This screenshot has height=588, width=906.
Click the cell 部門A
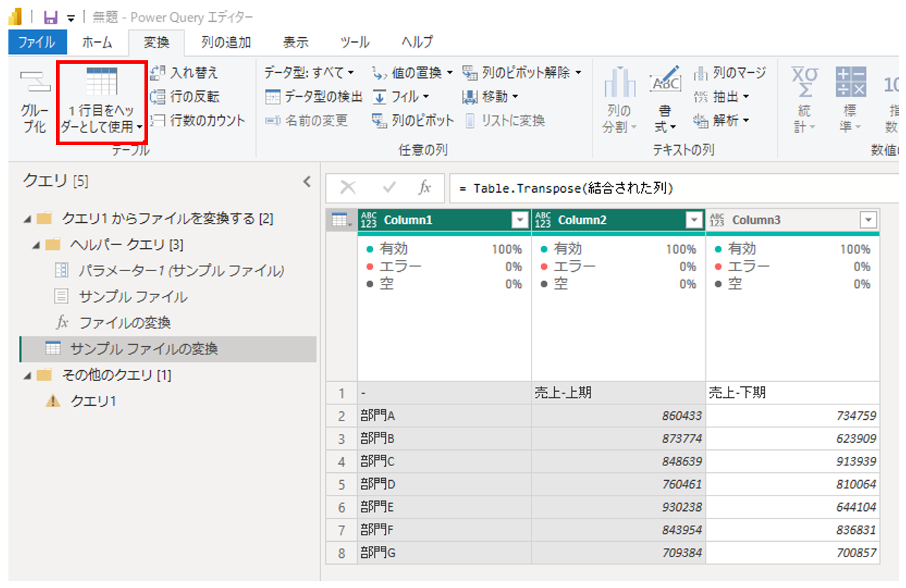click(445, 416)
